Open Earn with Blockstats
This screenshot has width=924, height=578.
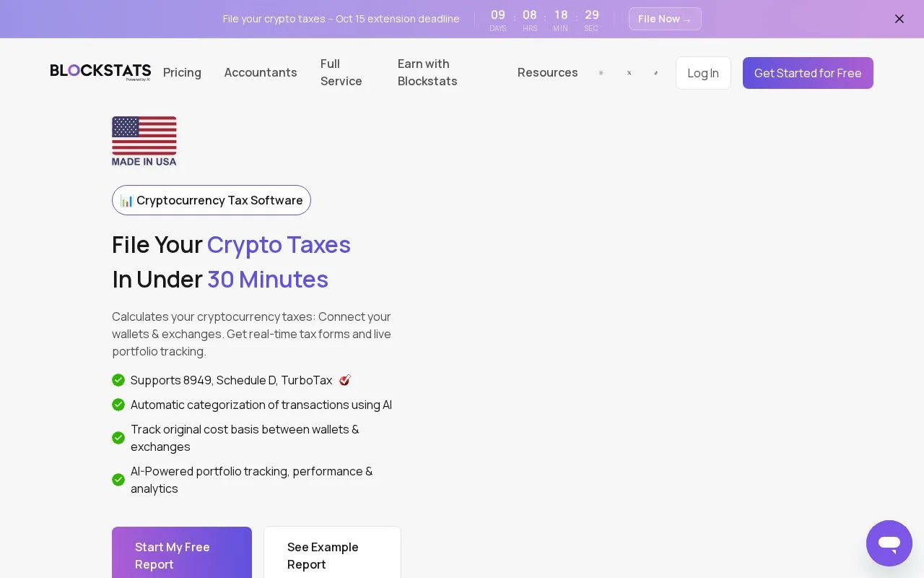[427, 72]
